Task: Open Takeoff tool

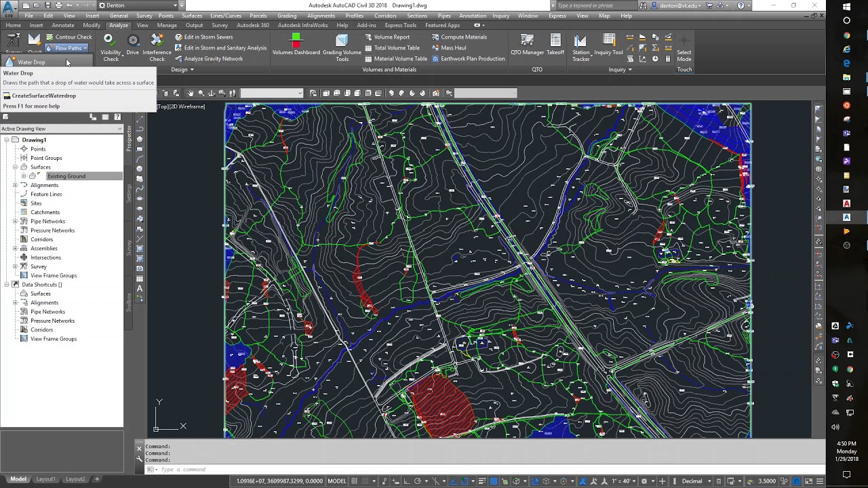Action: coord(555,45)
